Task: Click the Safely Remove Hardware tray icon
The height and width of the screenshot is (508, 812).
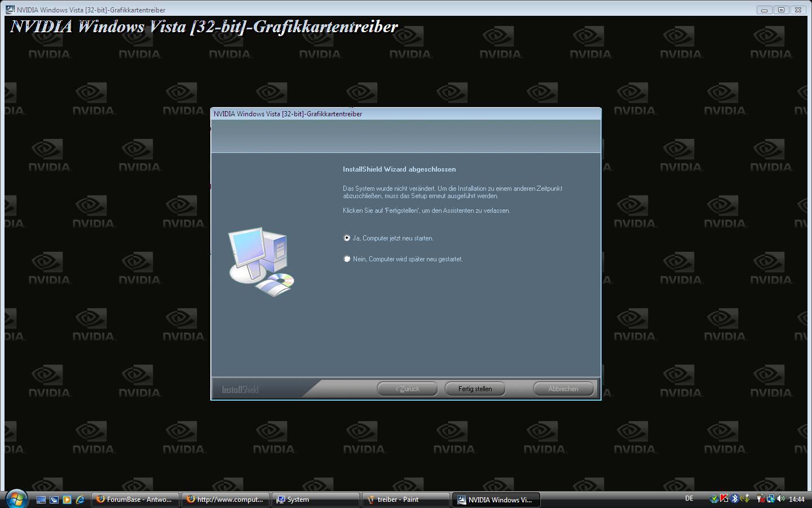Action: click(745, 498)
